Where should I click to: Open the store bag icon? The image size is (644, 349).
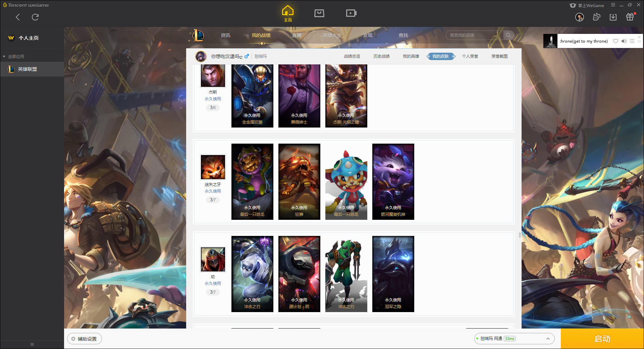(319, 13)
